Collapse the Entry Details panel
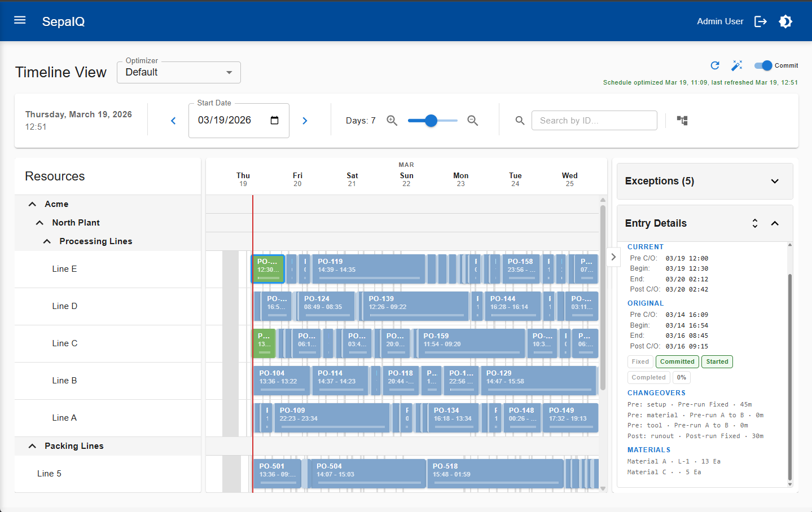 775,223
